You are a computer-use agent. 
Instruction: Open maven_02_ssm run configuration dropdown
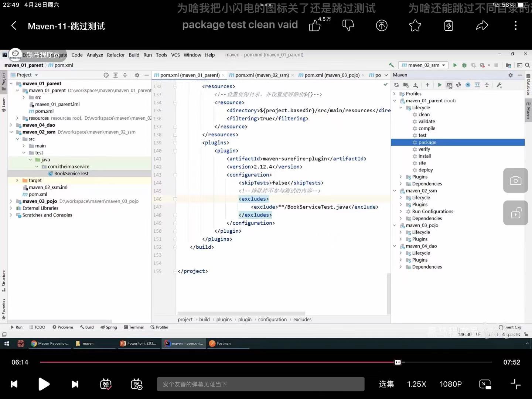423,65
